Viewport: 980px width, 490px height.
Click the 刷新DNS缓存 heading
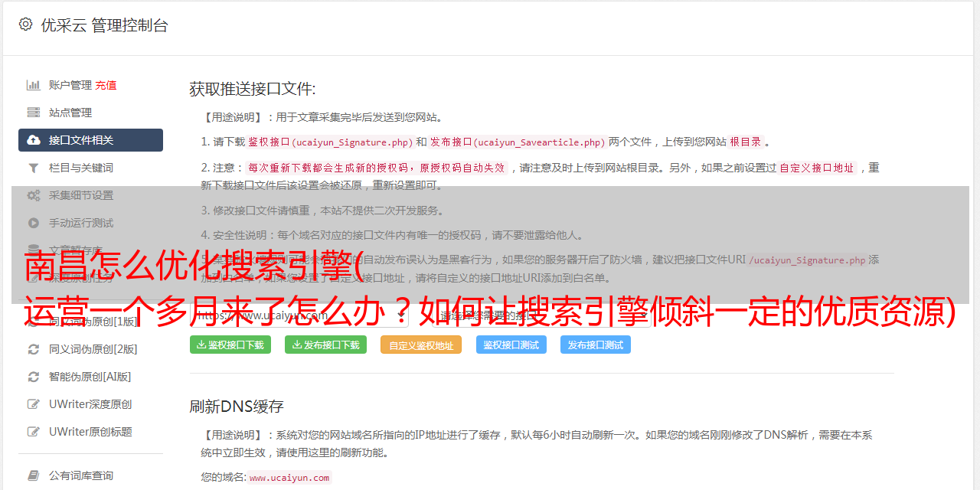point(237,406)
